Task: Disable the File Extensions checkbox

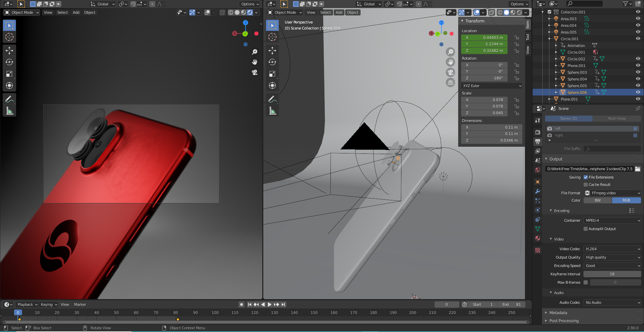Action: coord(586,177)
